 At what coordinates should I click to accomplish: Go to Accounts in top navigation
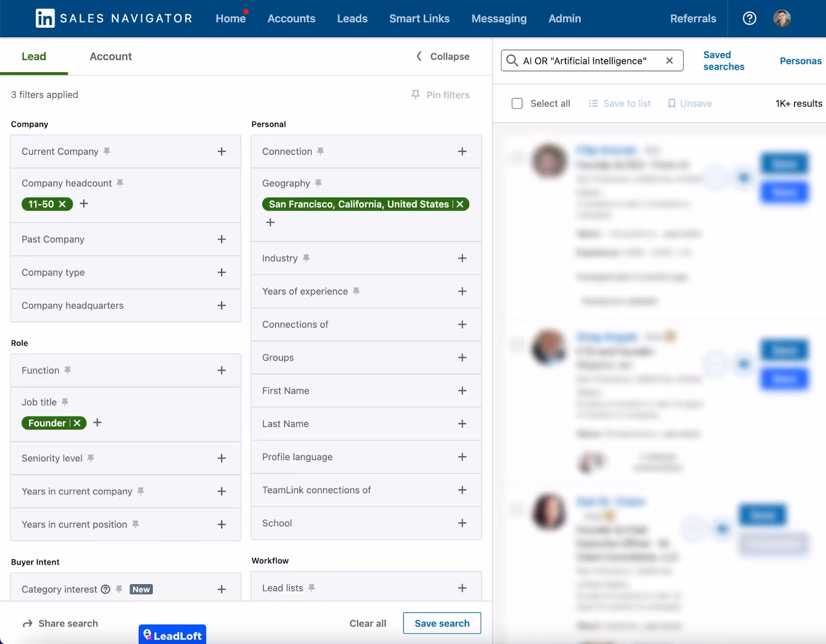[291, 19]
